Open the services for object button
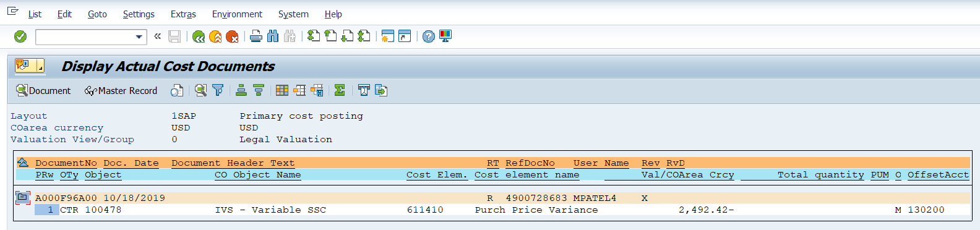Viewport: 980px width, 230px height. [x=30, y=66]
